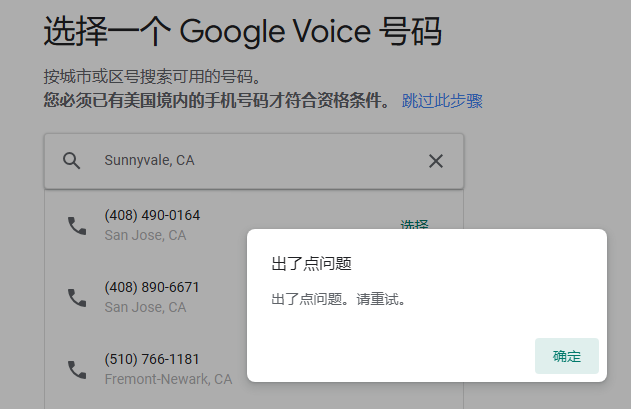Click the phone icon beside (408) 490-0164
The width and height of the screenshot is (631, 409).
click(77, 225)
